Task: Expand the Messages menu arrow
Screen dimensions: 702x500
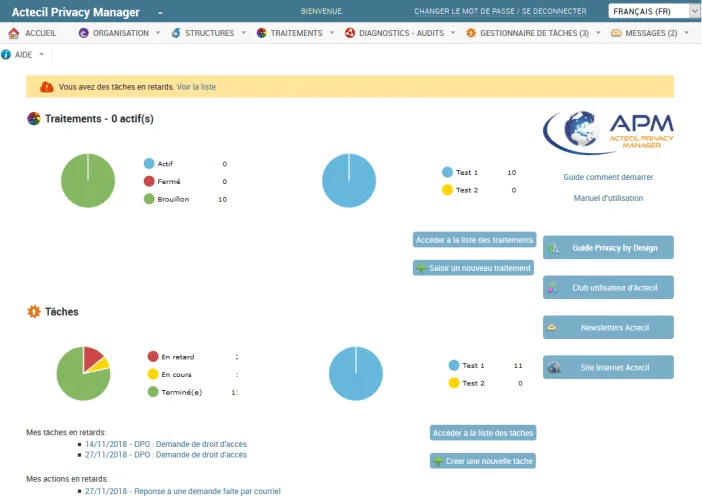Action: (x=686, y=33)
